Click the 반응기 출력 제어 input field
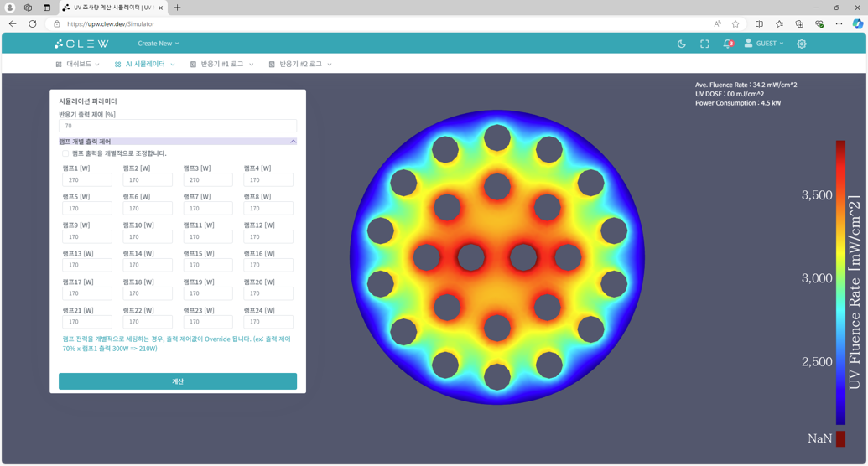This screenshot has width=868, height=466. click(x=178, y=126)
